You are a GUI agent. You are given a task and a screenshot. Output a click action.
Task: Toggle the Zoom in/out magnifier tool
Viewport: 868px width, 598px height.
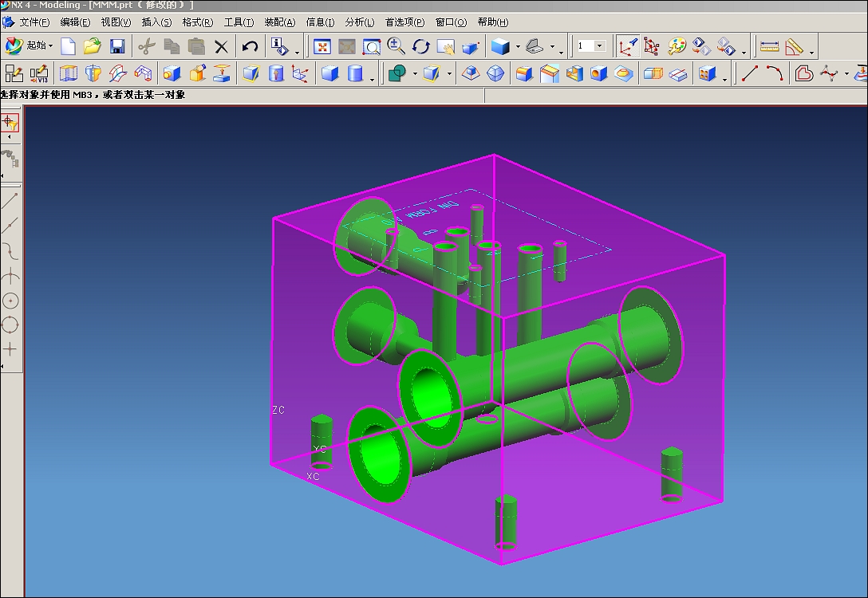coord(397,46)
